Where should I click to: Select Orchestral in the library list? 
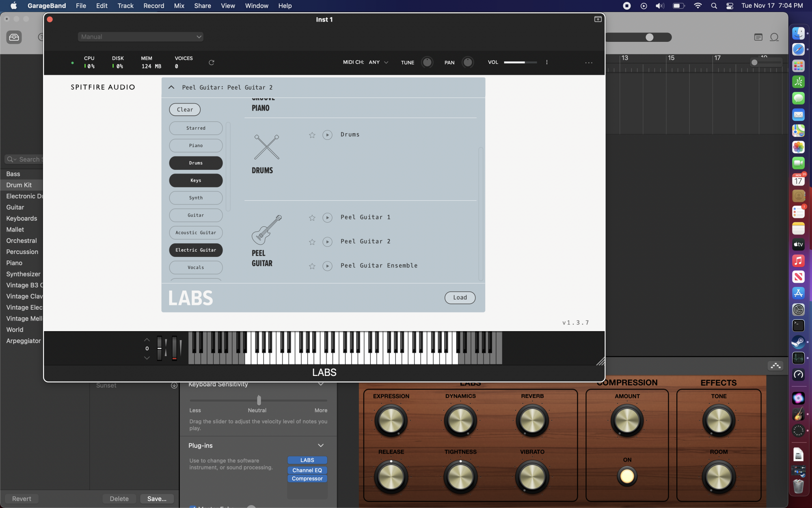point(22,241)
